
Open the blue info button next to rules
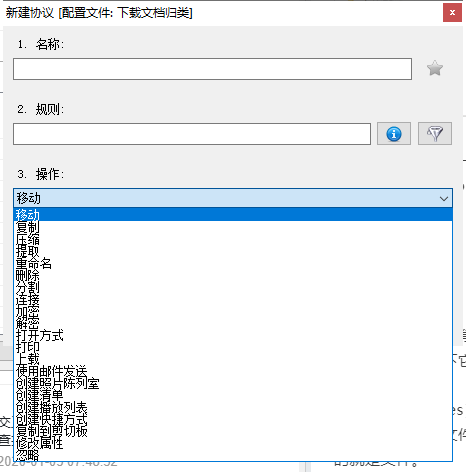pyautogui.click(x=394, y=134)
